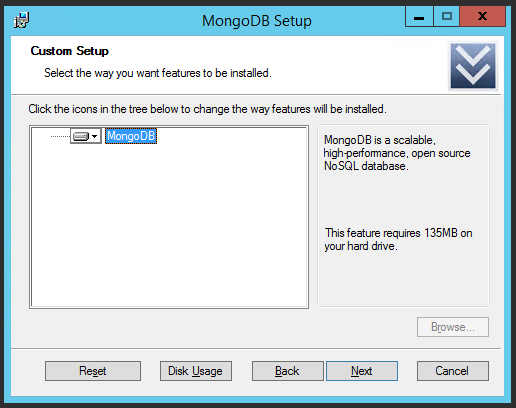Proceed with the Next button
516x408 pixels.
[362, 371]
